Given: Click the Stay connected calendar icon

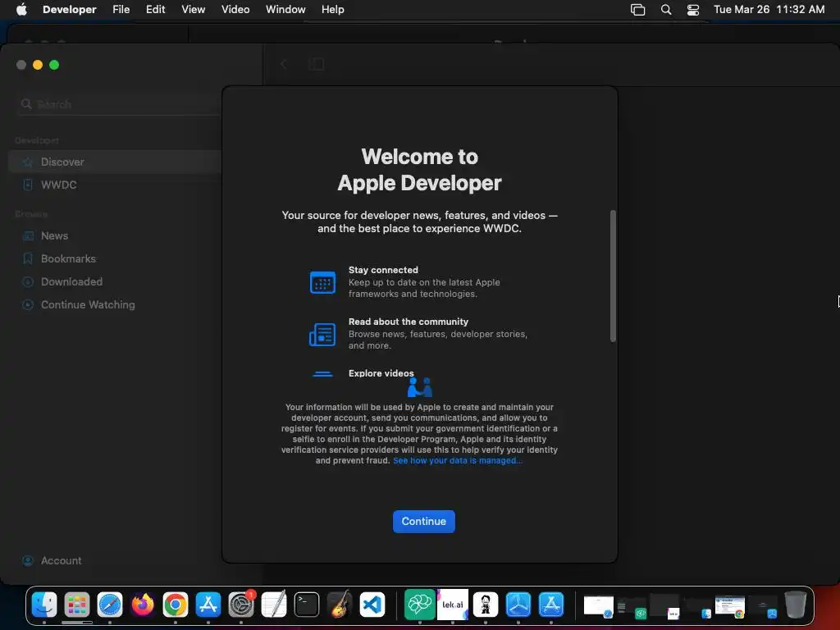Looking at the screenshot, I should [322, 282].
